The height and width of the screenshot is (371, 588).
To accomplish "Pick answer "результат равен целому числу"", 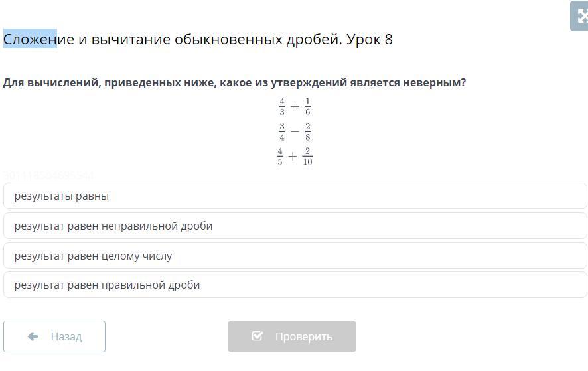I will point(93,256).
